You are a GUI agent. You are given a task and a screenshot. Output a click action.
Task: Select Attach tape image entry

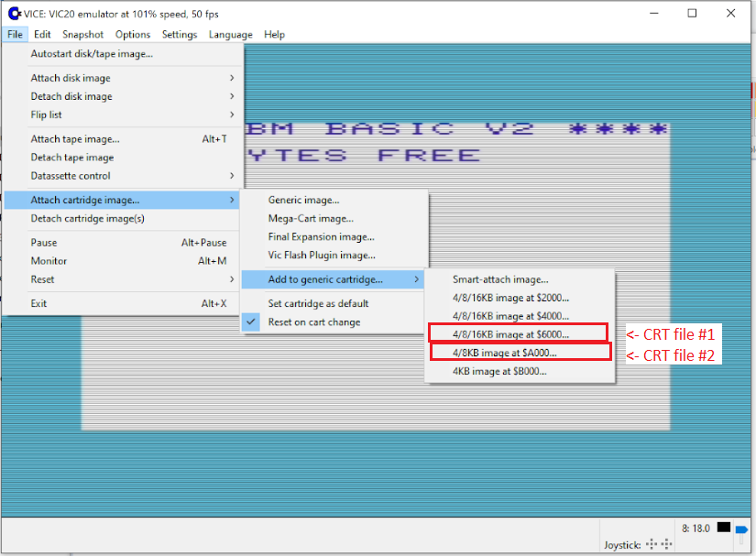[x=122, y=138]
